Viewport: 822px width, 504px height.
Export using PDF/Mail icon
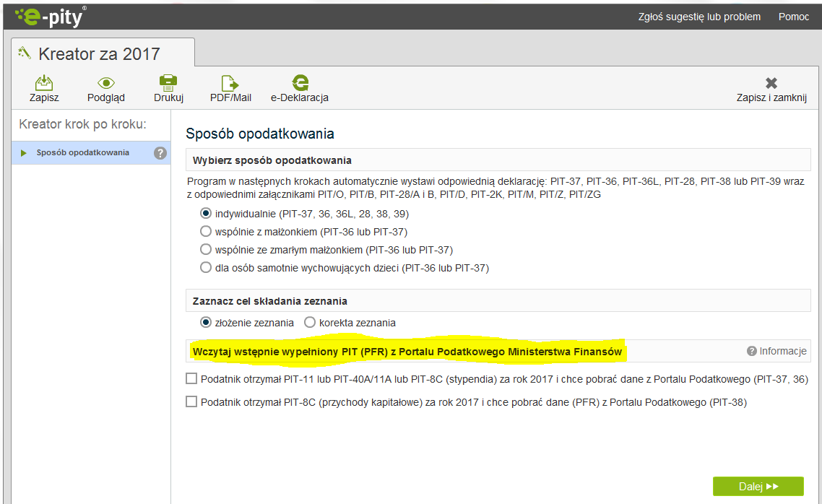coord(230,83)
